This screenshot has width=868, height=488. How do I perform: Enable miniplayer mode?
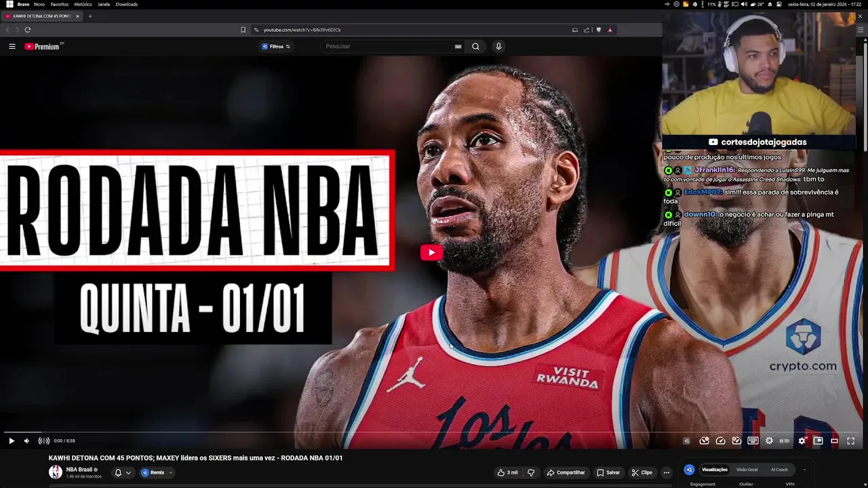818,441
